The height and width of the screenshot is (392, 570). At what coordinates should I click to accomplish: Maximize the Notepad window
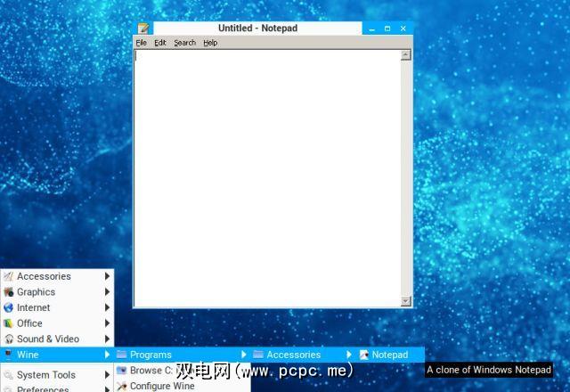point(387,29)
